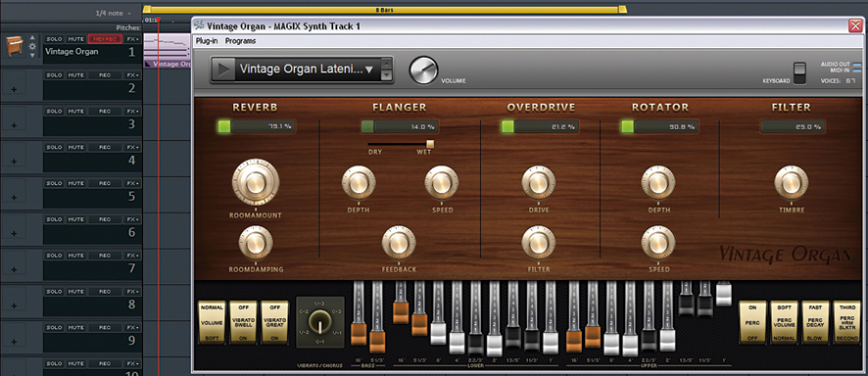Open the Programs menu
The height and width of the screenshot is (376, 868).
(240, 41)
